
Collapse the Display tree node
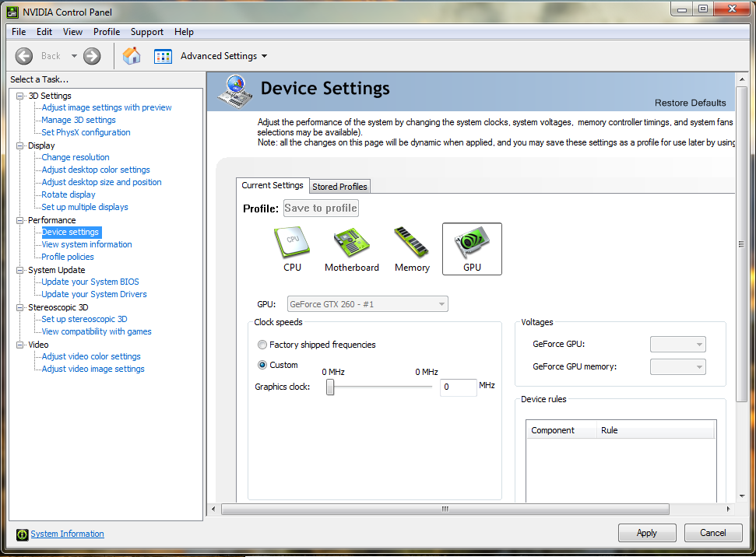coord(19,145)
